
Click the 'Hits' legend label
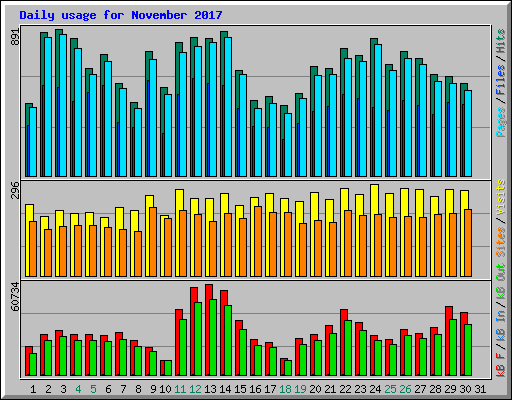click(500, 41)
